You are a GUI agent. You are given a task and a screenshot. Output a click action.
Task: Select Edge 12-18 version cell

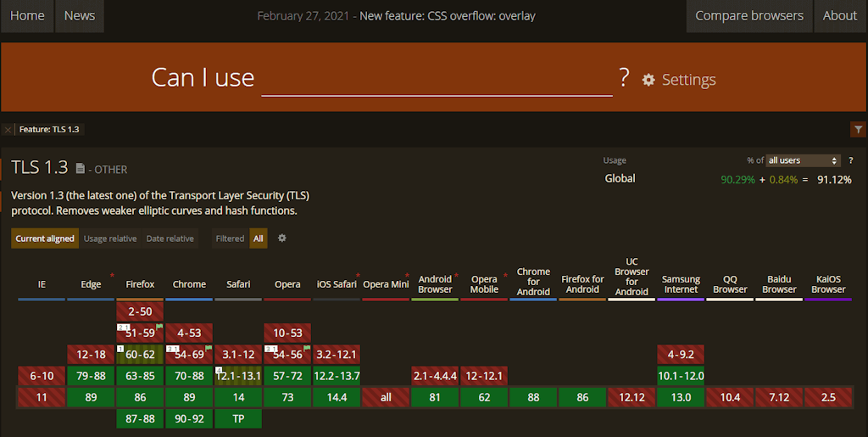pyautogui.click(x=91, y=355)
